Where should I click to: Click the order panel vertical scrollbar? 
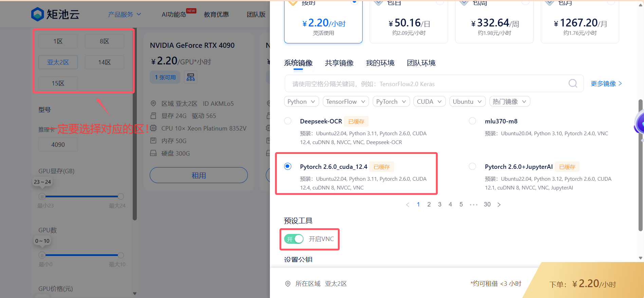point(641,165)
